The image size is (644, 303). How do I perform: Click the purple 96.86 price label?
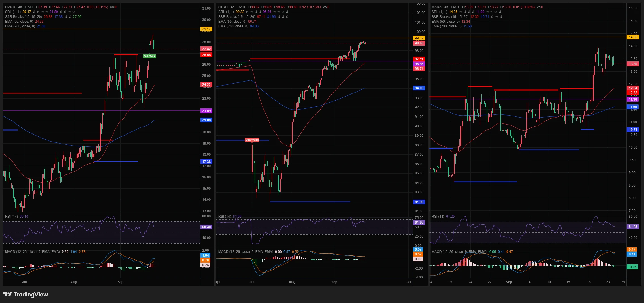click(419, 64)
